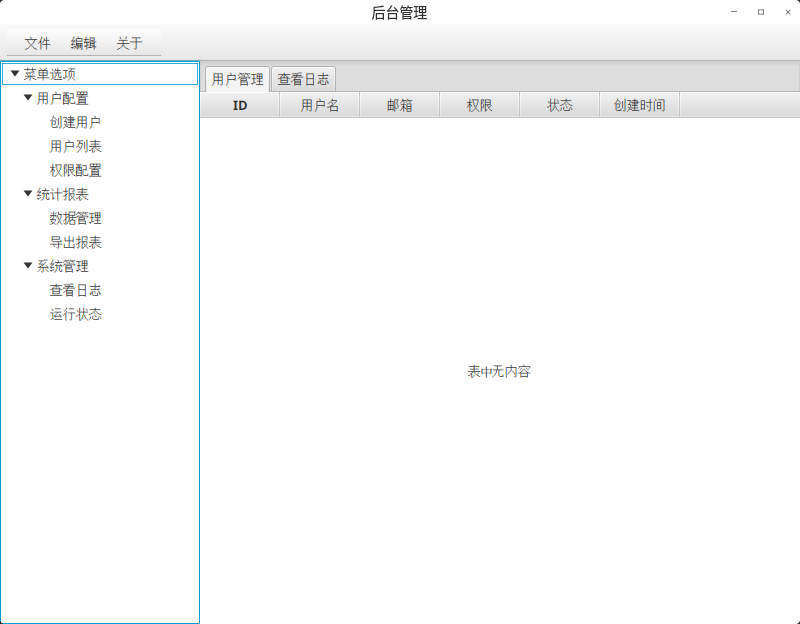
Task: Select 系统管理 tree node label
Action: pyautogui.click(x=63, y=266)
